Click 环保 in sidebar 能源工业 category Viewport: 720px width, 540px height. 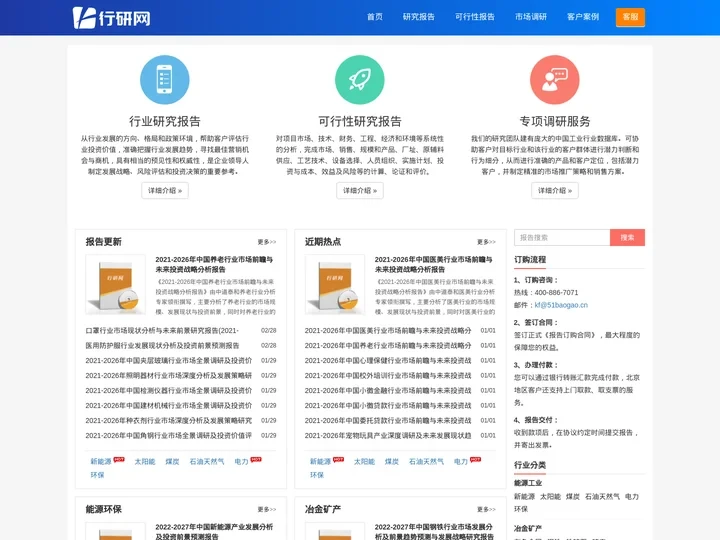(521, 509)
